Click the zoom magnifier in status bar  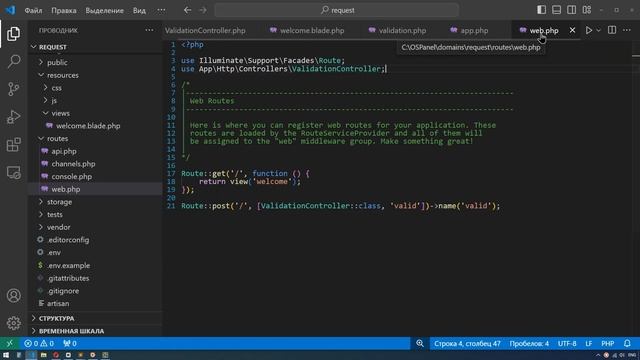[x=420, y=344]
